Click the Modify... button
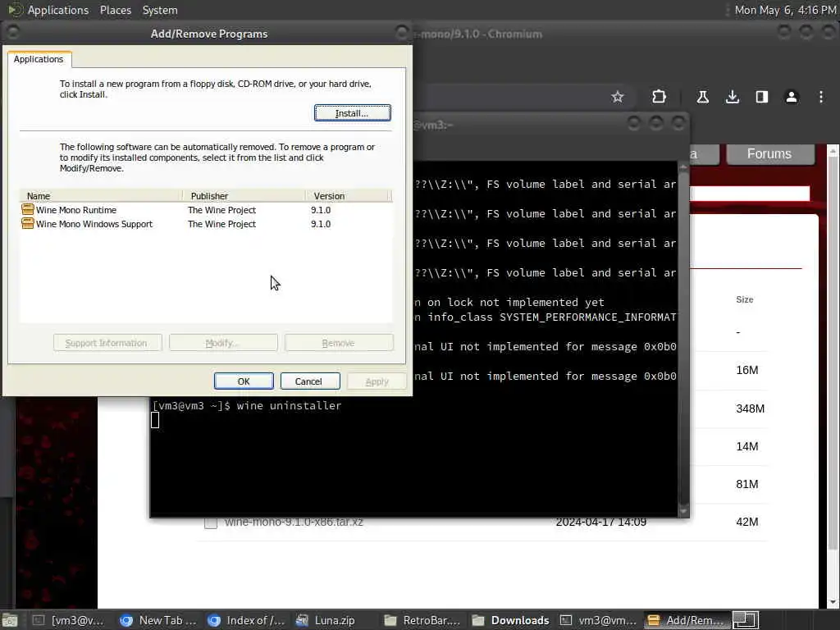Screen dimensions: 840x630 223,343
